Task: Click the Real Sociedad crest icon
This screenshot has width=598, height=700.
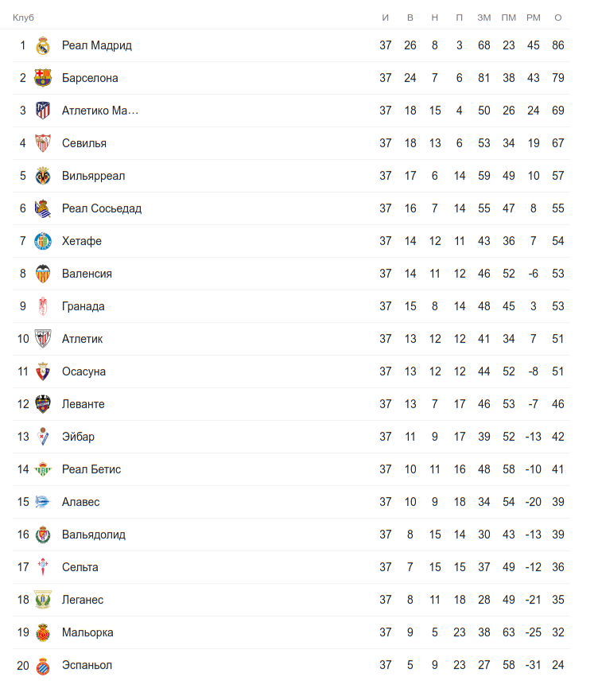Action: click(x=43, y=209)
